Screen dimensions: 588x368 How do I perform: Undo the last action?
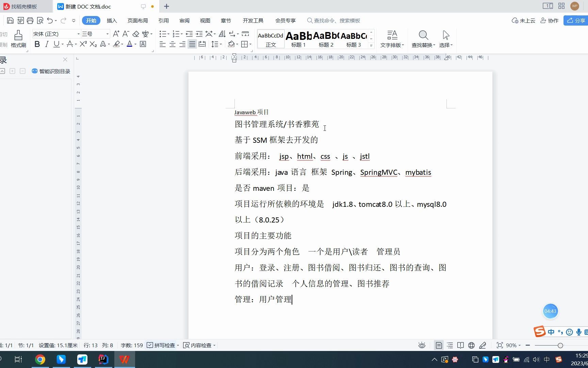click(50, 21)
